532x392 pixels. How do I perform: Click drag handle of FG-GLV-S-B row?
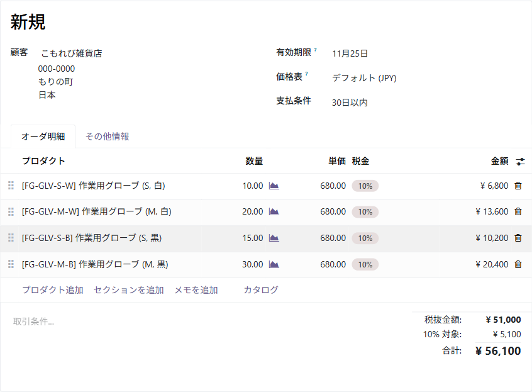(x=11, y=238)
